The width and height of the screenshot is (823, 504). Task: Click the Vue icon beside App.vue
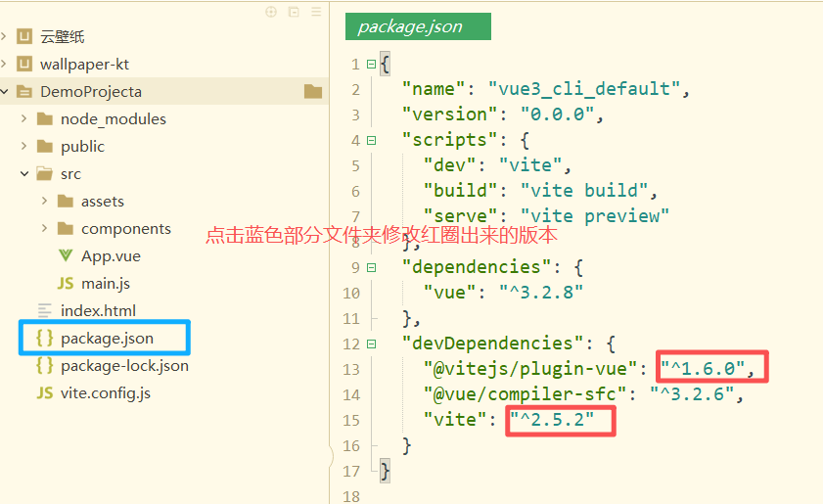(66, 255)
